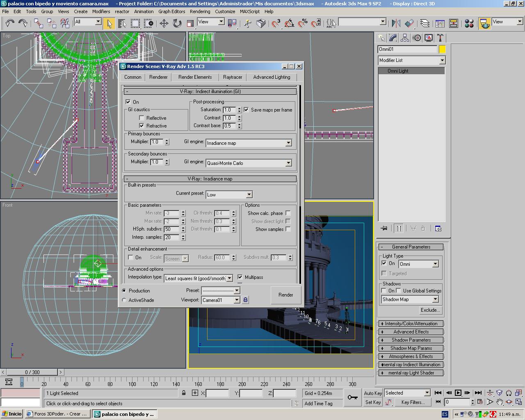Viewport: 525px width, 420px height.
Task: Select the Select Object arrow tool
Action: pyautogui.click(x=109, y=23)
